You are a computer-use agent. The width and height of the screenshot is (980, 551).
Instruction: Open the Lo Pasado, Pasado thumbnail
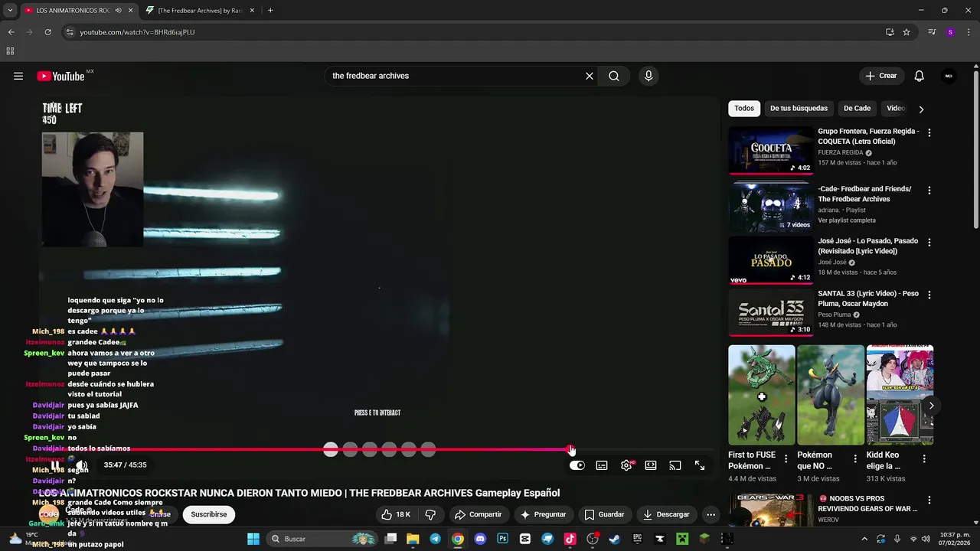(771, 260)
